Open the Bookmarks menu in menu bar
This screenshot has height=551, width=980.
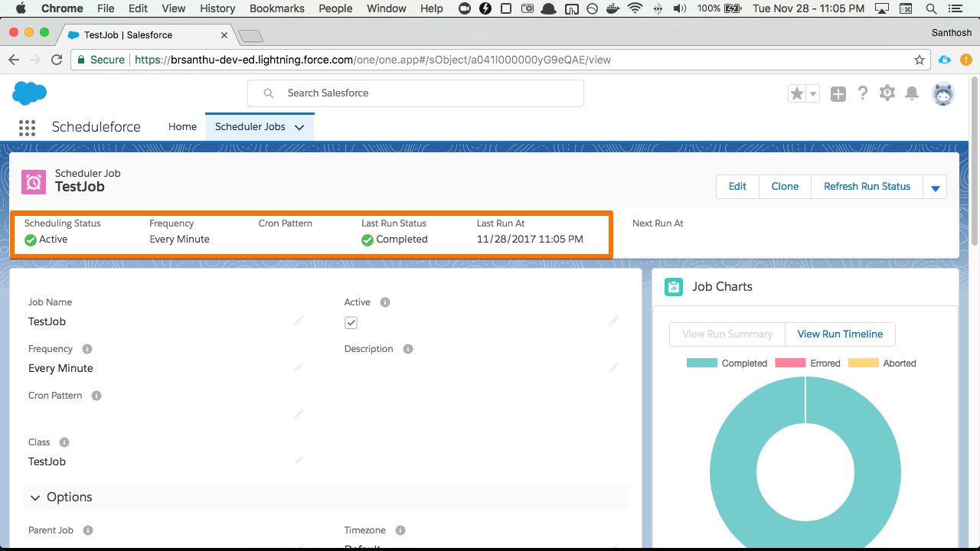(x=276, y=8)
